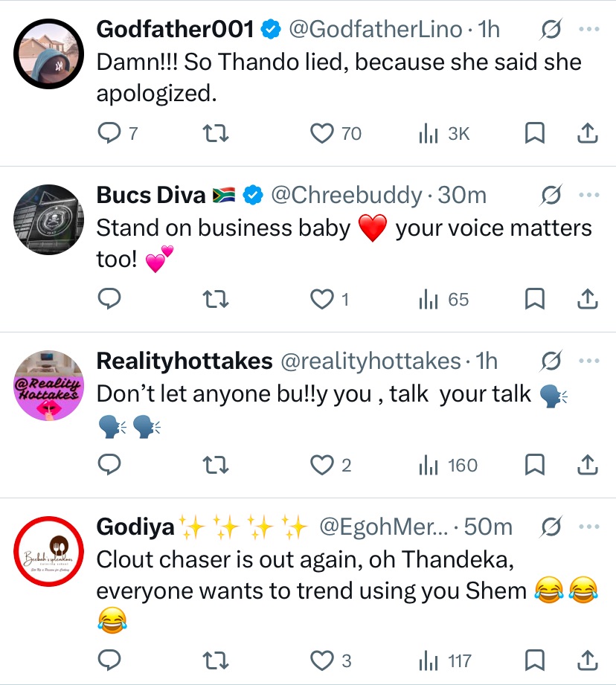Open more options on Bucs Diva's tweet
This screenshot has width=616, height=685.
point(588,196)
